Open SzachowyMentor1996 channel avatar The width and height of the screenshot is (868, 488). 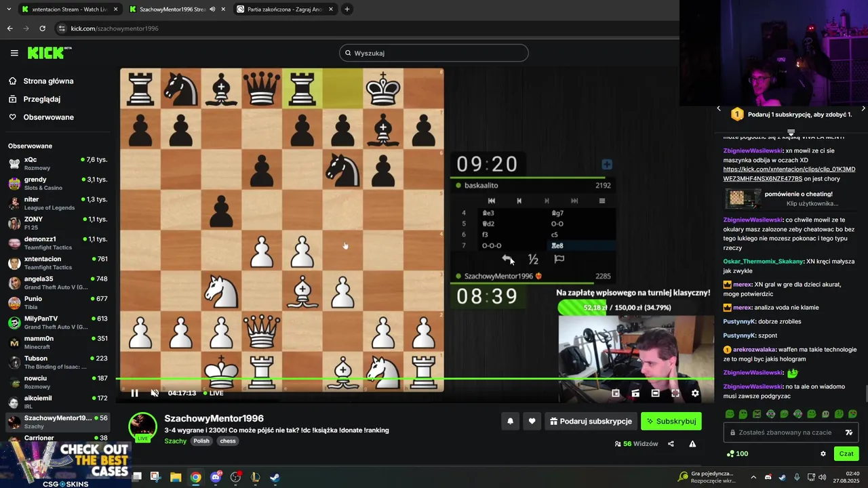pyautogui.click(x=143, y=426)
